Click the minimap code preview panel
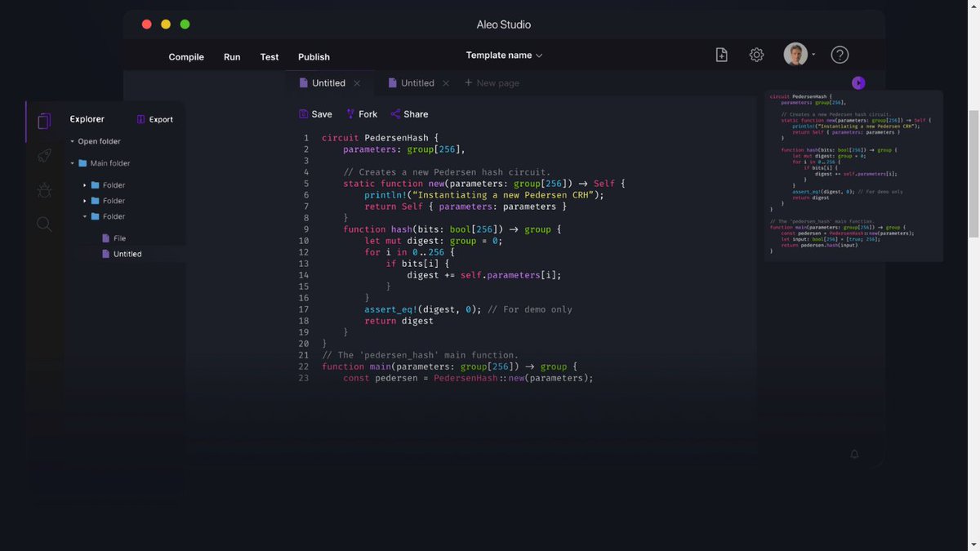The height and width of the screenshot is (551, 980). [x=853, y=176]
